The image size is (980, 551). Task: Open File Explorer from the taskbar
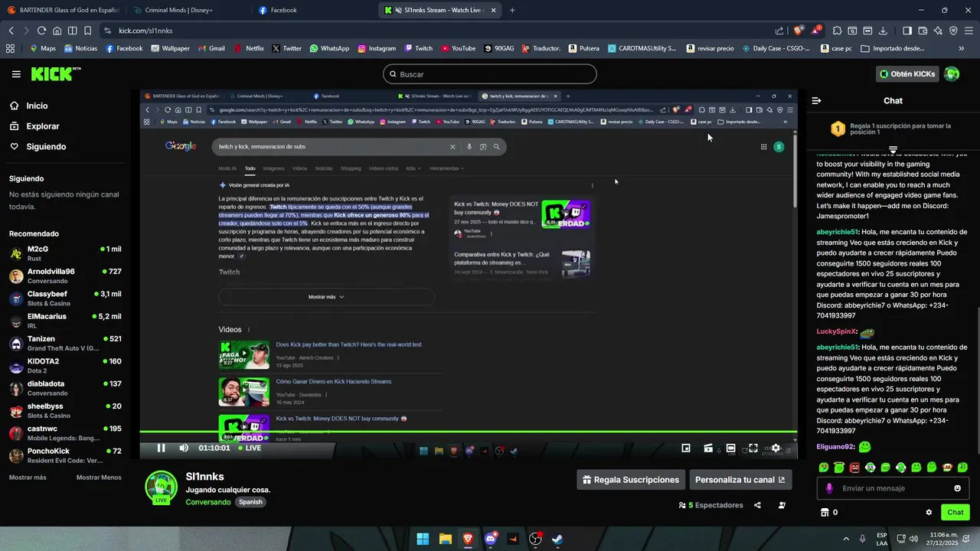(x=445, y=539)
